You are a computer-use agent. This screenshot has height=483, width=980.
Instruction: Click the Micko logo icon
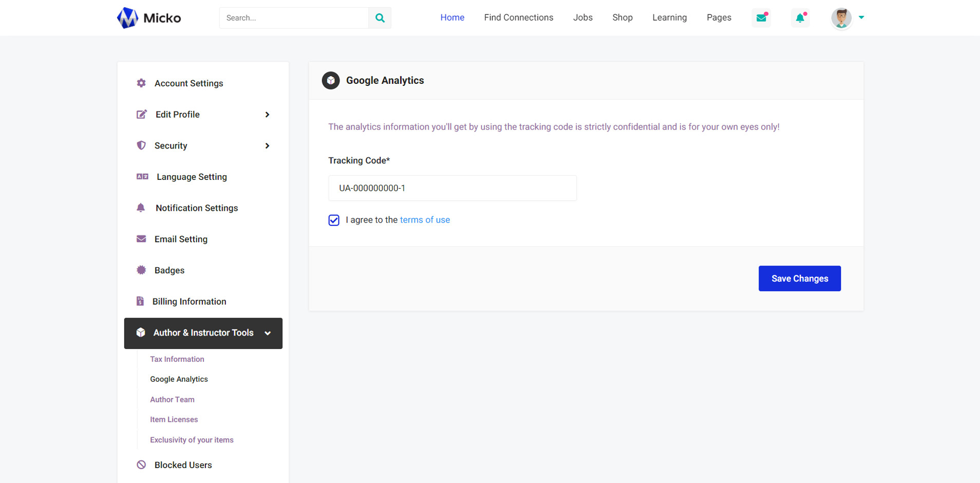pos(127,18)
